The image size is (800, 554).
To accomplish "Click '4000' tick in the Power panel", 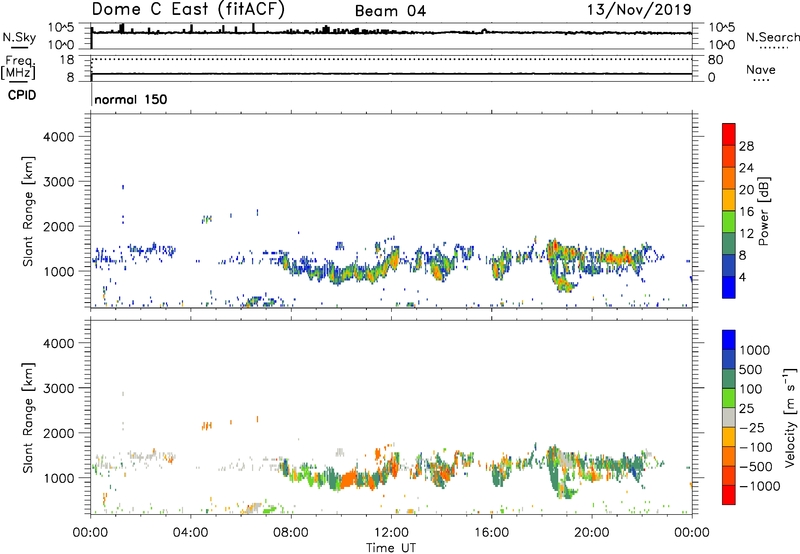I will (59, 137).
